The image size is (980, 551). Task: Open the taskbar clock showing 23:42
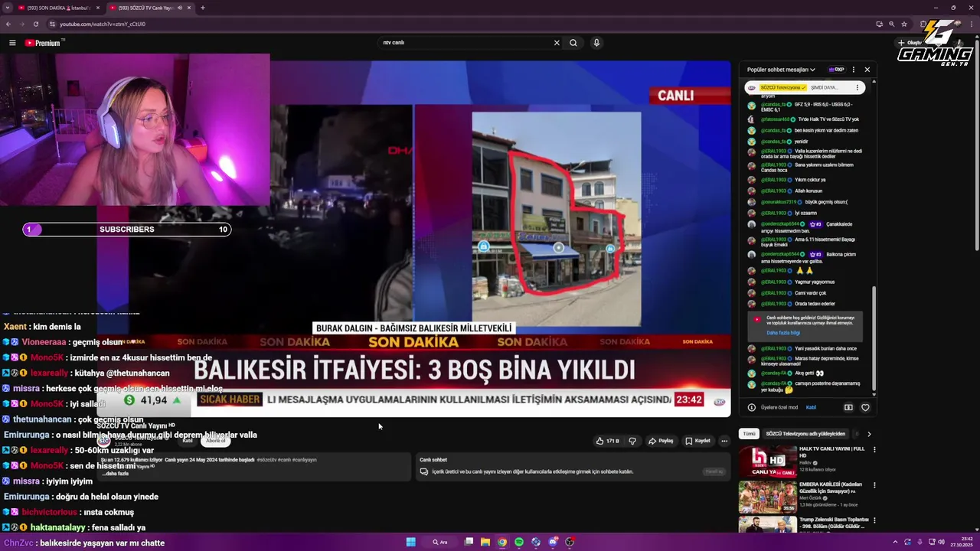point(963,542)
